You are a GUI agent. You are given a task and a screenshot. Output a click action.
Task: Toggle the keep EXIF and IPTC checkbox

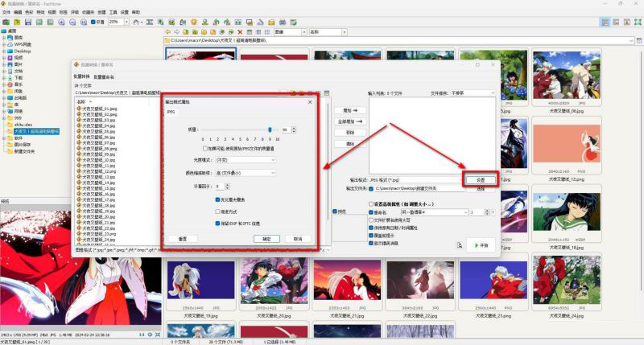[x=217, y=224]
